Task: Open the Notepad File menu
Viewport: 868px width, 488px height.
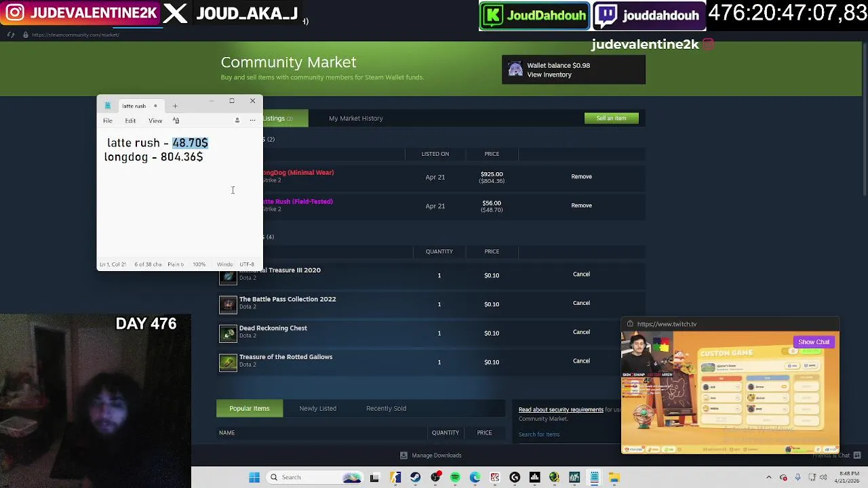Action: [x=108, y=121]
